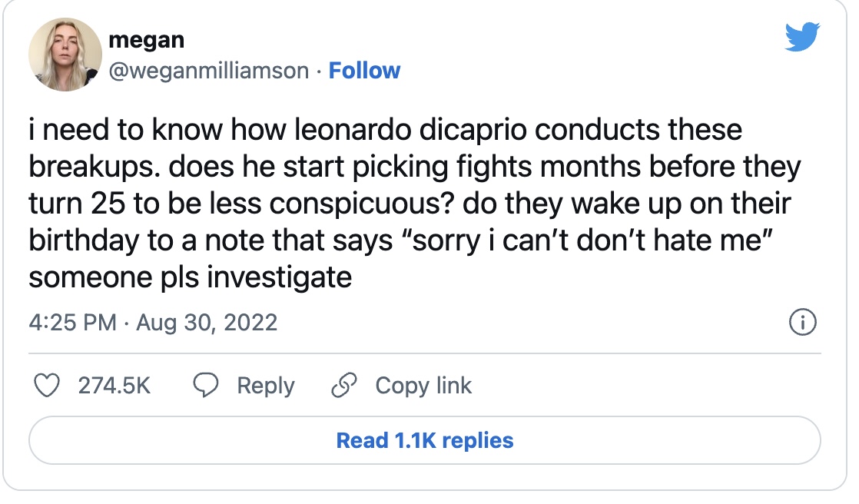Click the chain link icon

(x=343, y=386)
